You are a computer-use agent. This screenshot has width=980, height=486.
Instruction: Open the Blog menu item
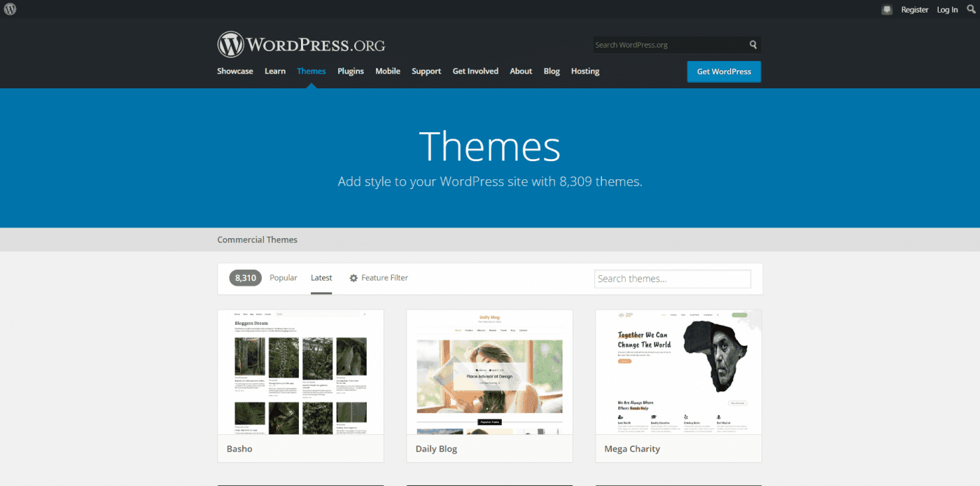pyautogui.click(x=552, y=71)
